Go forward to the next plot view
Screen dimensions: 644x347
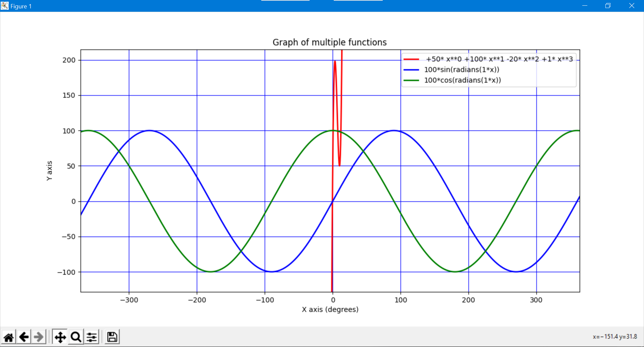coord(39,337)
